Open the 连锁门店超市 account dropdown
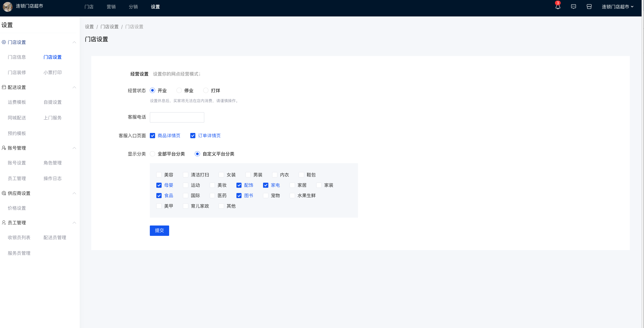This screenshot has height=328, width=644. click(x=618, y=7)
